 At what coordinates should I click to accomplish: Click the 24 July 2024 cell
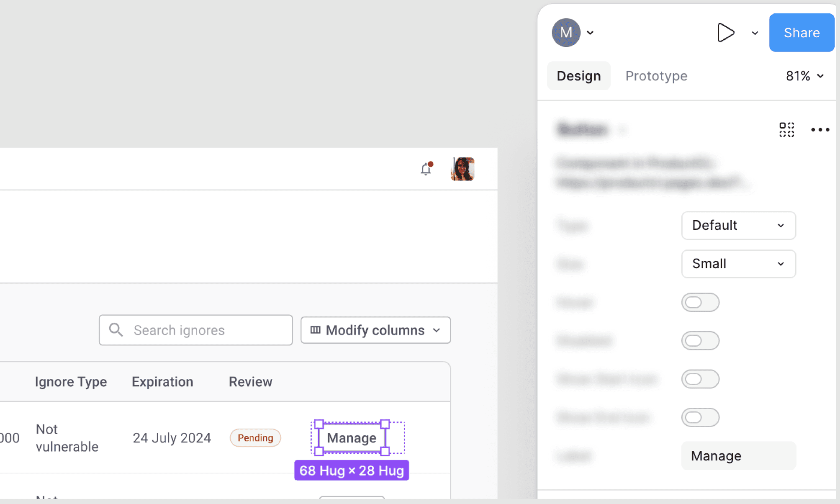point(172,438)
